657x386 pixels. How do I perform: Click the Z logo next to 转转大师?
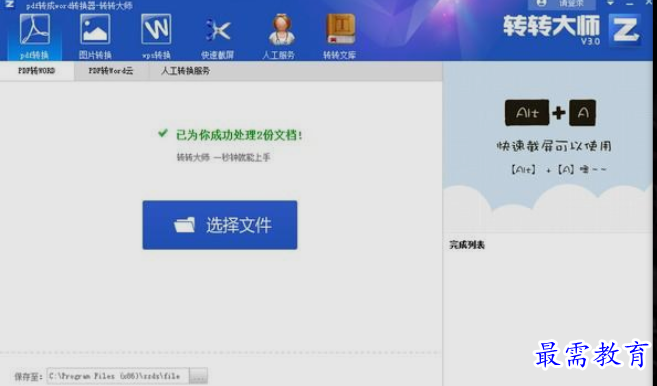pos(626,30)
